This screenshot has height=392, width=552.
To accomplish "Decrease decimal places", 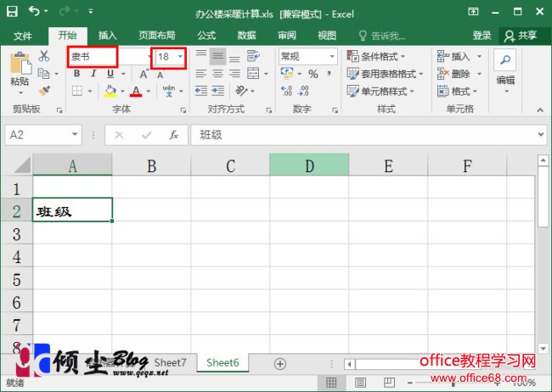I will pyautogui.click(x=303, y=91).
